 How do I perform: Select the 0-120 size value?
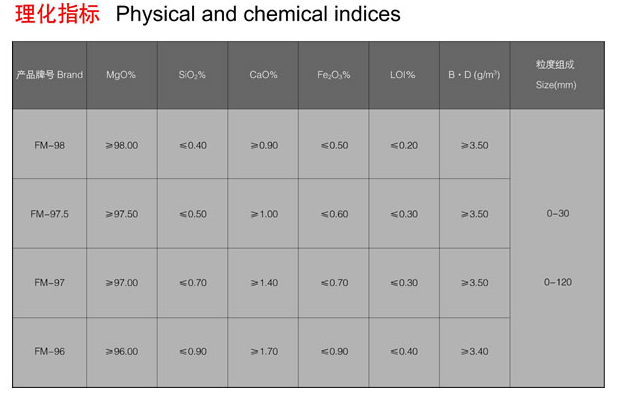(x=558, y=282)
